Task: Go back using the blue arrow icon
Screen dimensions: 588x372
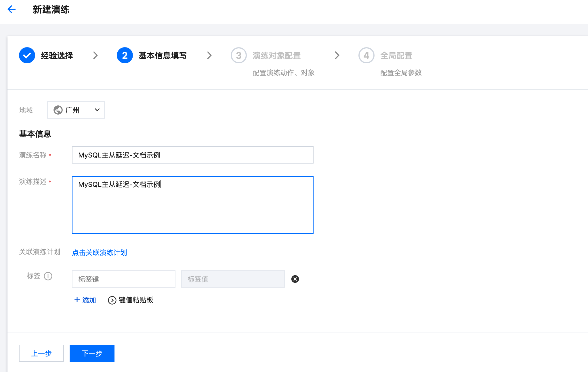Action: 12,9
